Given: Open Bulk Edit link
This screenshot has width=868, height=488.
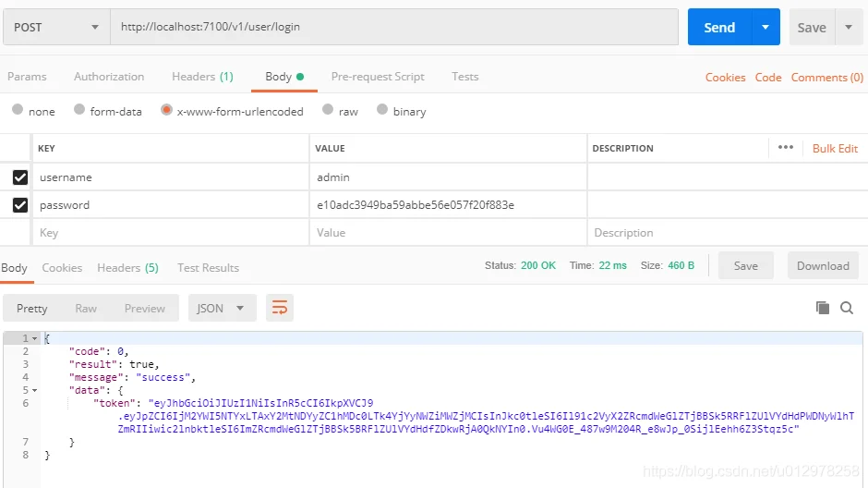Looking at the screenshot, I should [x=835, y=148].
